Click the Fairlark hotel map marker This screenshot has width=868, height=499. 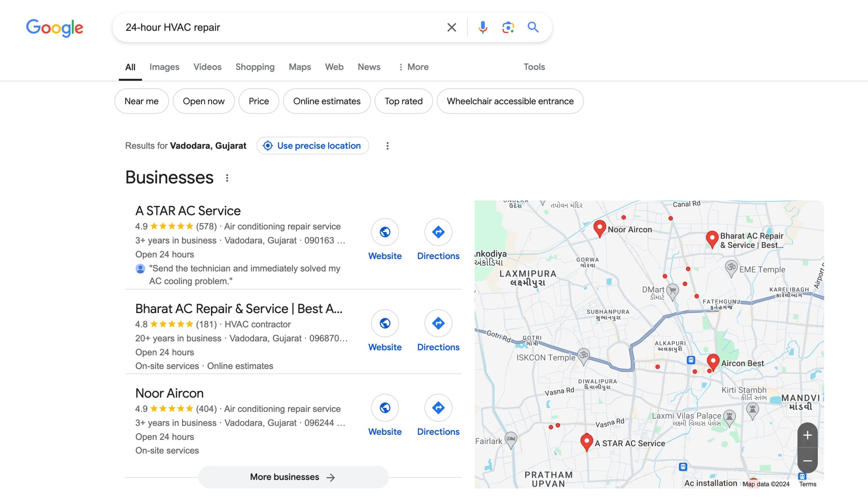tap(511, 440)
